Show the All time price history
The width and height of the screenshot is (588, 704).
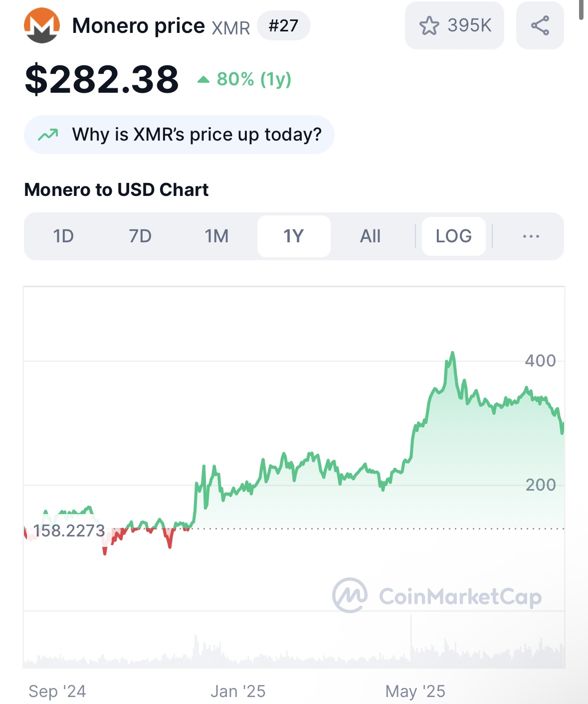(371, 236)
